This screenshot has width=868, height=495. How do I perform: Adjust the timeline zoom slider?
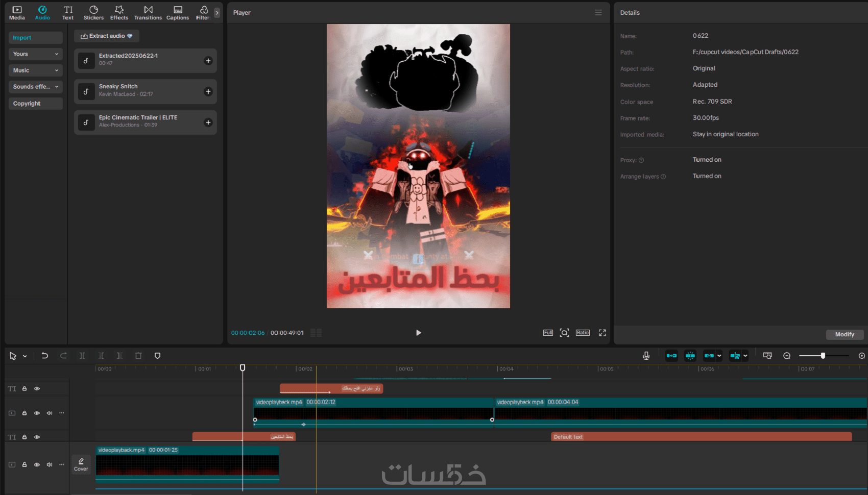pos(824,356)
